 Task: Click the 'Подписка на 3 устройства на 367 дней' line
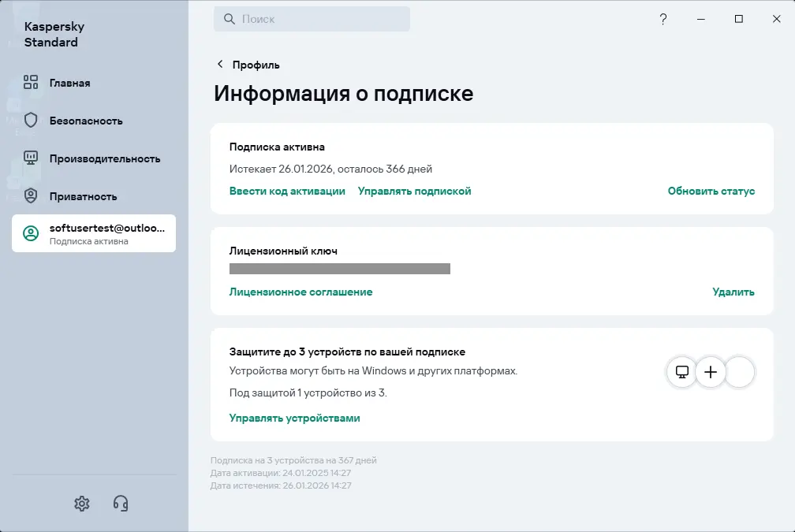point(293,460)
